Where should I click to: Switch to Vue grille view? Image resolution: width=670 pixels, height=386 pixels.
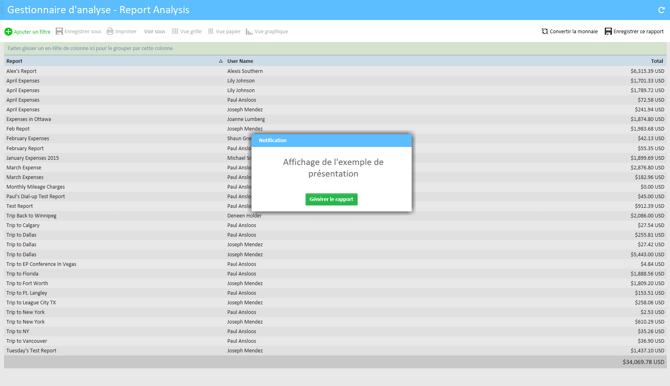pyautogui.click(x=186, y=31)
